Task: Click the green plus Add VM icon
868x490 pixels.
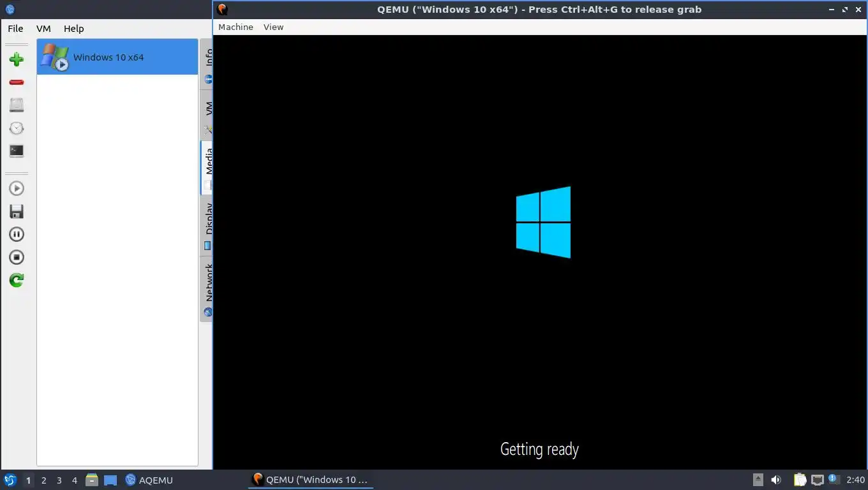Action: click(x=17, y=59)
